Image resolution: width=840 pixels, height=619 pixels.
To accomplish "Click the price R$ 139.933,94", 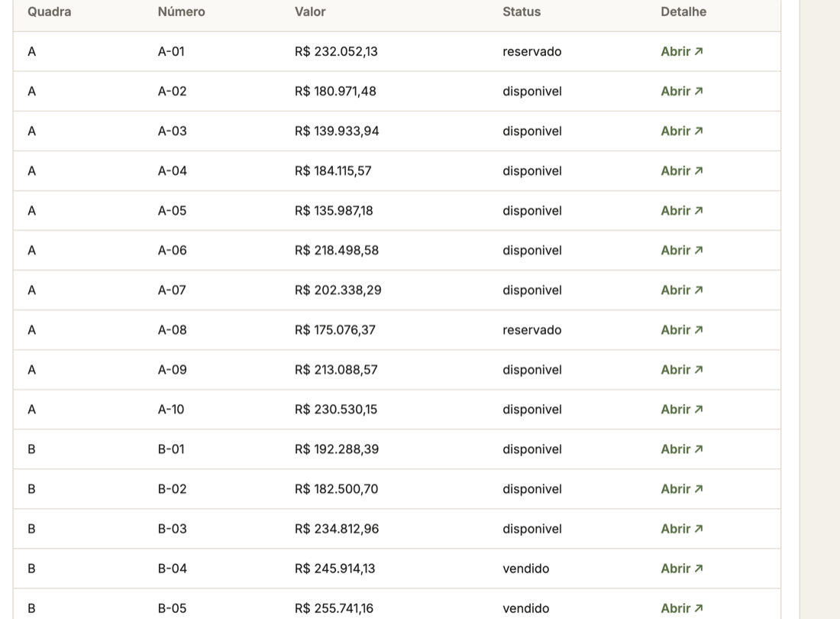I will tap(337, 131).
